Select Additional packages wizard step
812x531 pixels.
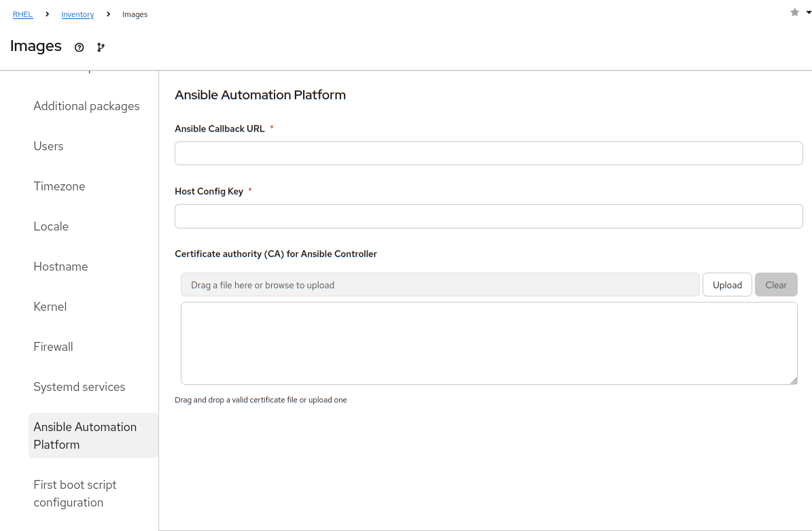click(86, 106)
